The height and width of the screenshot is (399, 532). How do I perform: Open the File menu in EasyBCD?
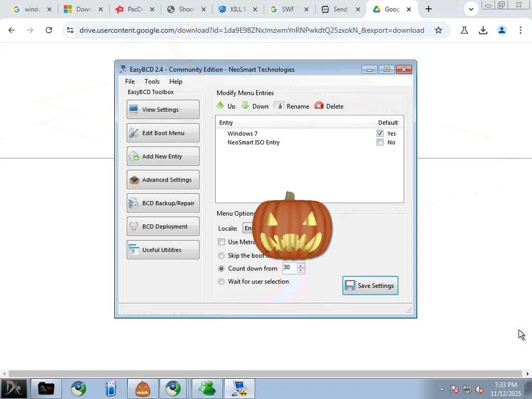[x=129, y=82]
